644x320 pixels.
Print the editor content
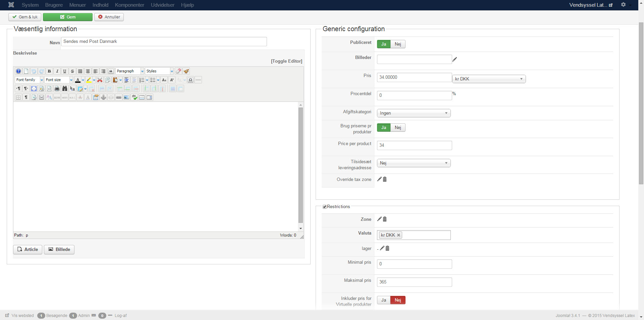pyautogui.click(x=57, y=88)
